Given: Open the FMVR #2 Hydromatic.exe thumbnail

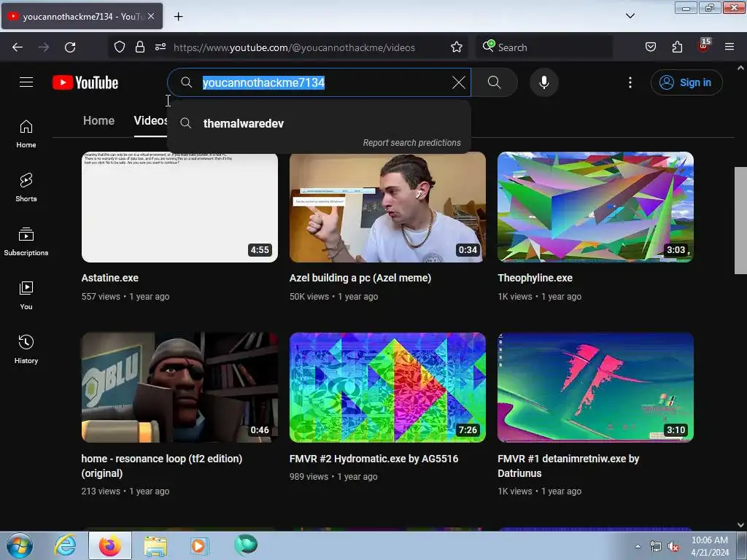Looking at the screenshot, I should [388, 388].
